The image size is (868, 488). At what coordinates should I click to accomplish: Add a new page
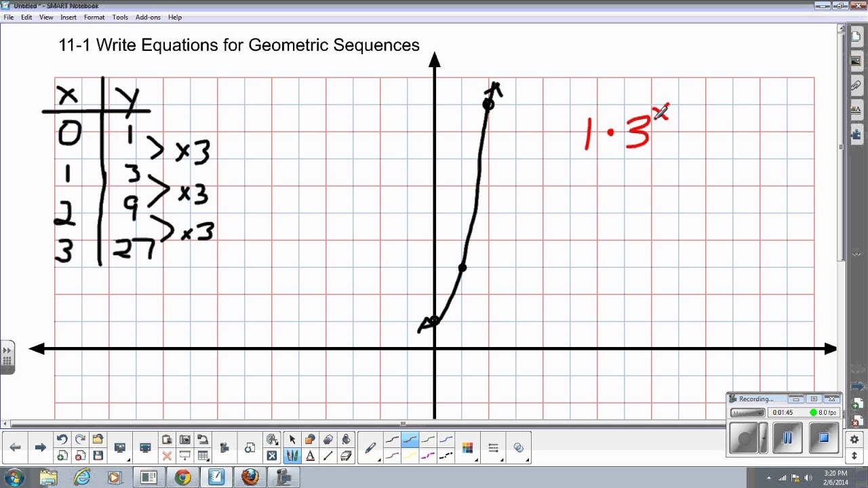pos(62,455)
